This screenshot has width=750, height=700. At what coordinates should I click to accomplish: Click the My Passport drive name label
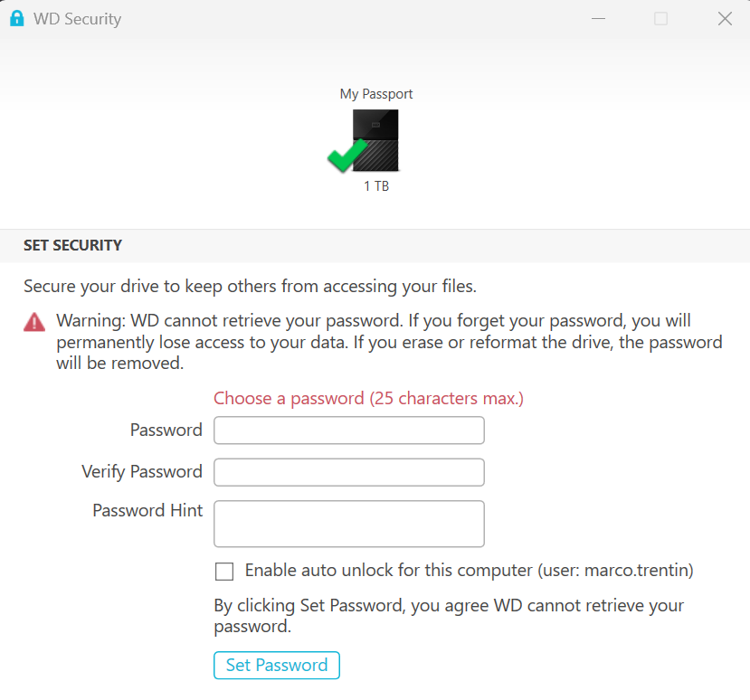coord(375,93)
